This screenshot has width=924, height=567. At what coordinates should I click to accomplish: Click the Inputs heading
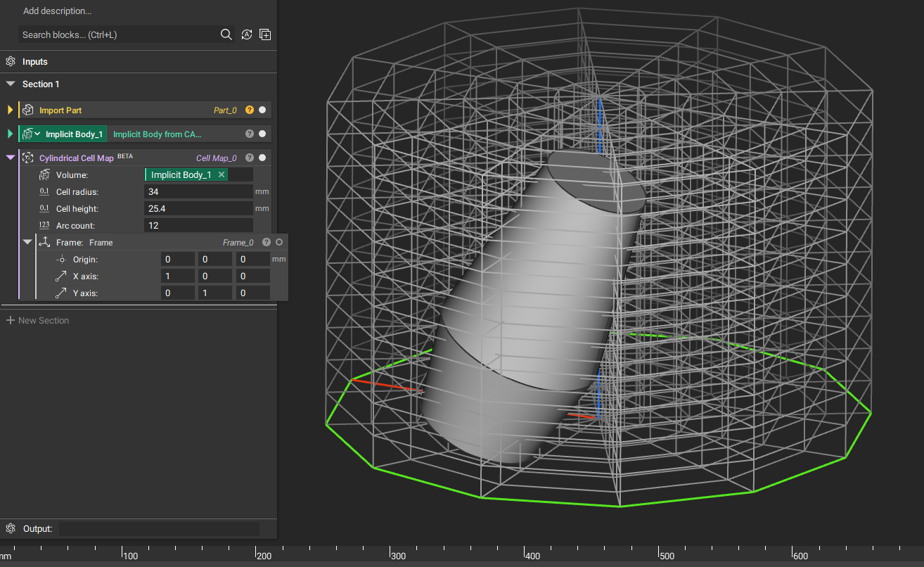pyautogui.click(x=35, y=62)
